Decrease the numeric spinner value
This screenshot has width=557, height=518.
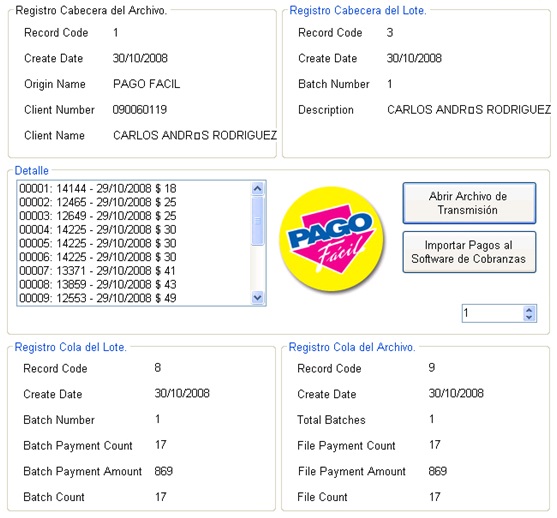click(529, 317)
